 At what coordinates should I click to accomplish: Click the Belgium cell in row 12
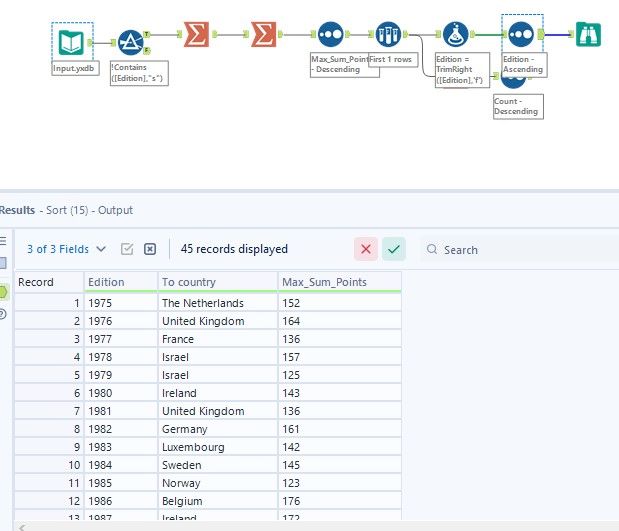[218, 501]
